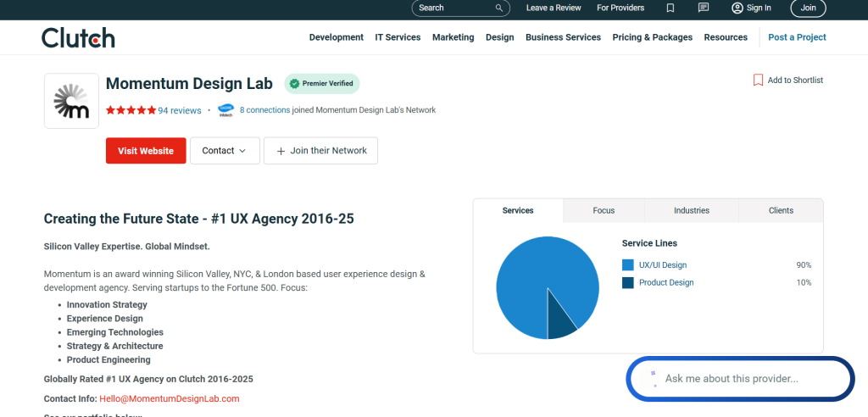Click the search magnifier icon

pyautogui.click(x=500, y=8)
